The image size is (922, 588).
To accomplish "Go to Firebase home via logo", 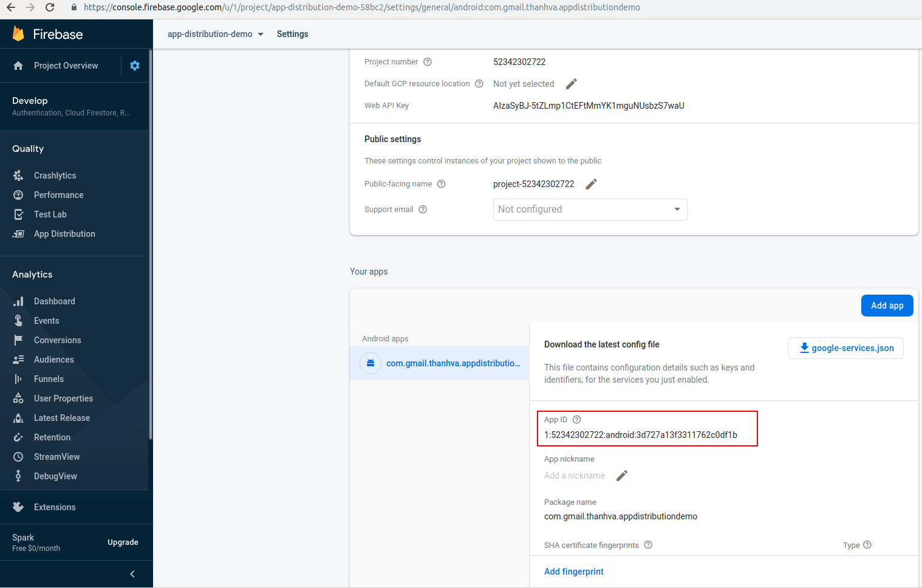I will click(x=48, y=34).
